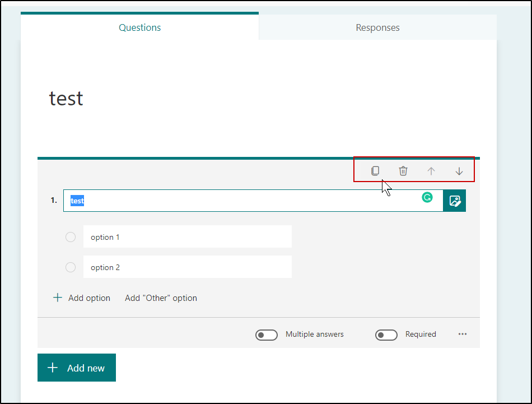This screenshot has width=532, height=404.
Task: Turn on the Required toggle
Action: tap(386, 335)
